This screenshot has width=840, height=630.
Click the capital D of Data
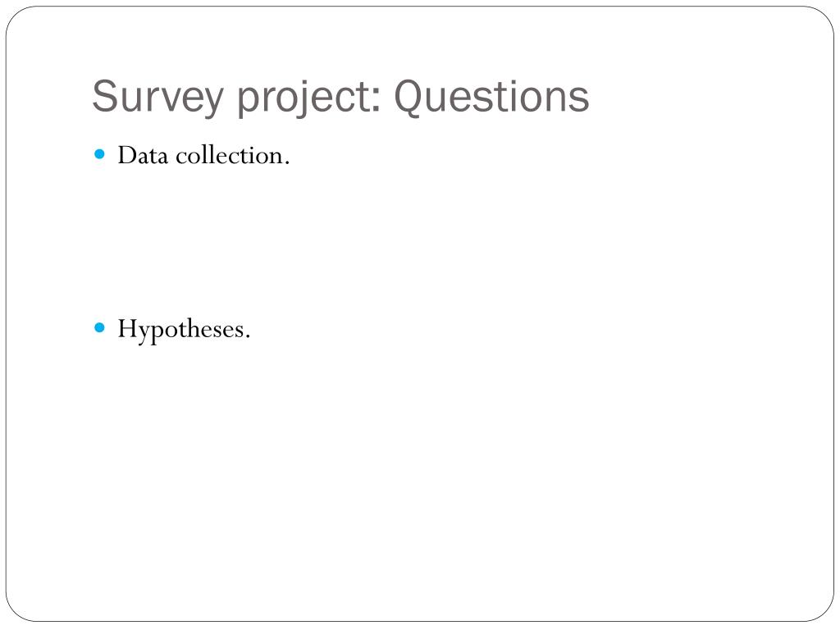pos(127,155)
